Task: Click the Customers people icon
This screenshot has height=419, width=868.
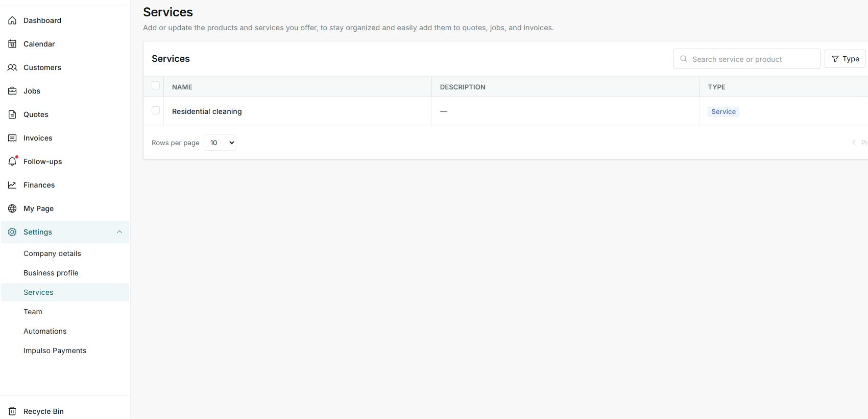Action: tap(12, 67)
